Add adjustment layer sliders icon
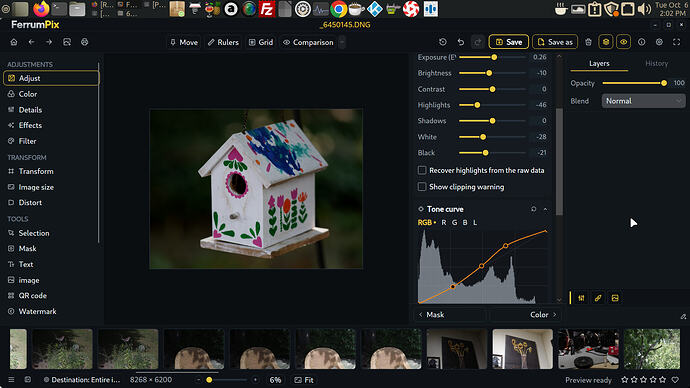Image resolution: width=690 pixels, height=388 pixels. click(x=581, y=298)
